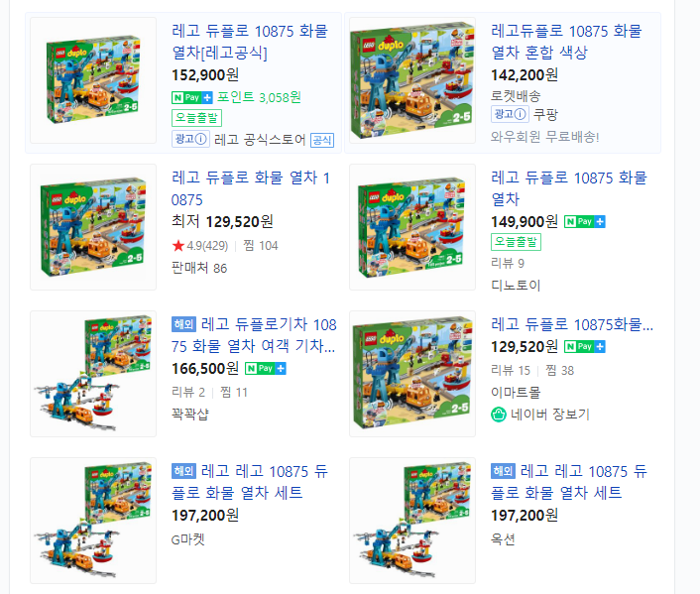The width and height of the screenshot is (700, 594).
Task: Open 판매처 86 seller list
Action: (x=199, y=268)
